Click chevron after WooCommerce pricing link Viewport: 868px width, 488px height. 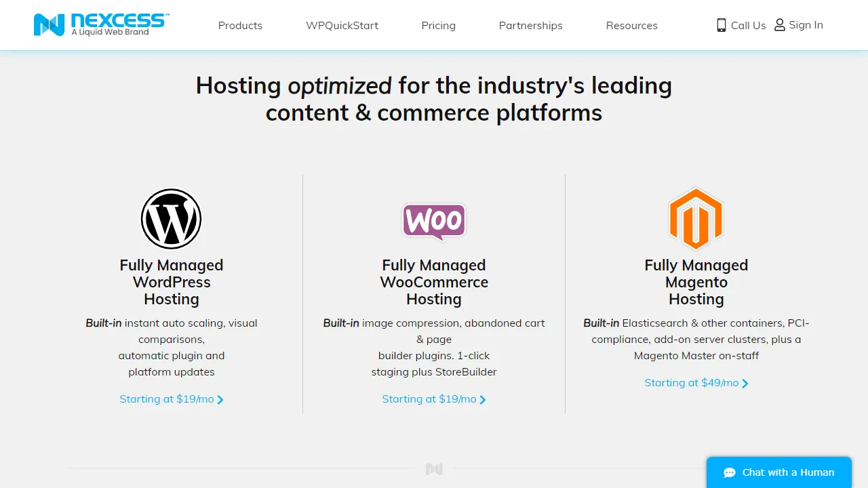(x=482, y=400)
